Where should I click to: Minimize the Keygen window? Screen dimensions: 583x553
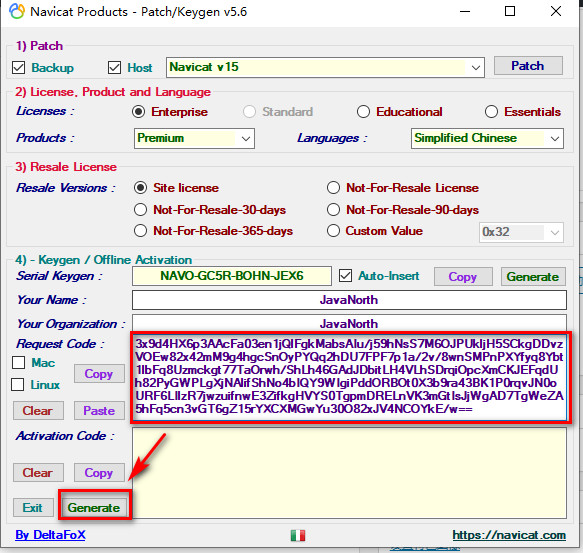pyautogui.click(x=465, y=12)
